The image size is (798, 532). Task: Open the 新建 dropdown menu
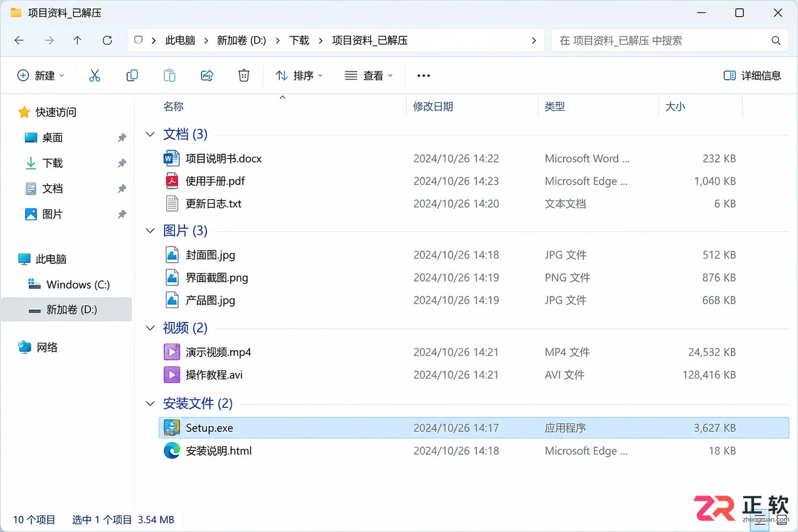click(x=41, y=75)
